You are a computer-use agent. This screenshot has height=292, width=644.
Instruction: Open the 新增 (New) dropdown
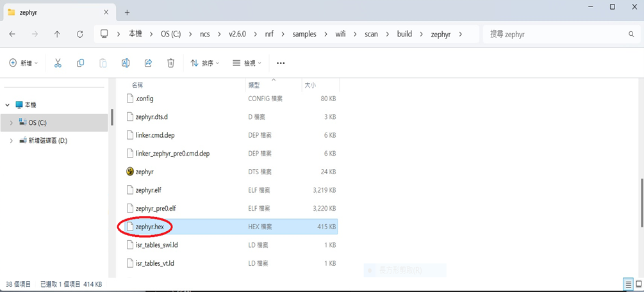(24, 63)
